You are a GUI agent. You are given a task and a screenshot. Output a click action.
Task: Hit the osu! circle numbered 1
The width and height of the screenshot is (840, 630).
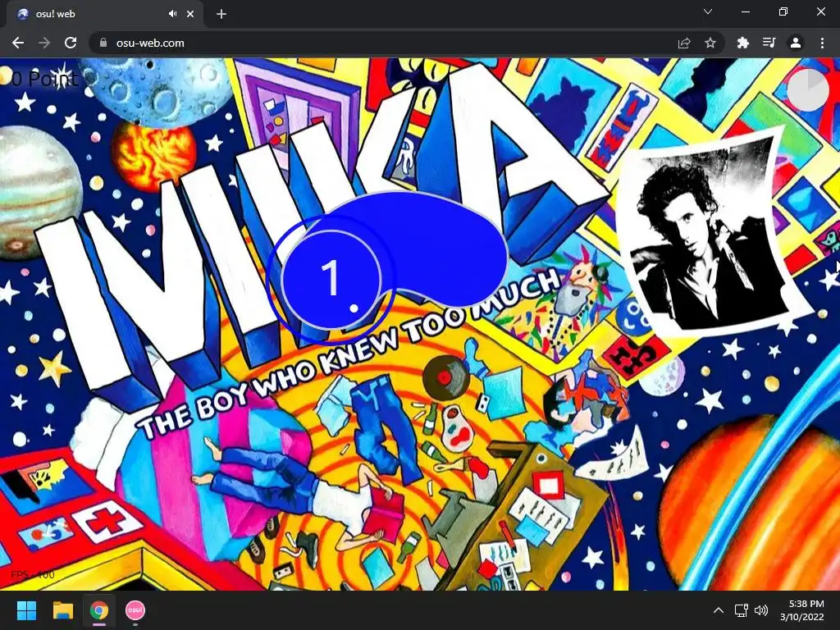331,279
